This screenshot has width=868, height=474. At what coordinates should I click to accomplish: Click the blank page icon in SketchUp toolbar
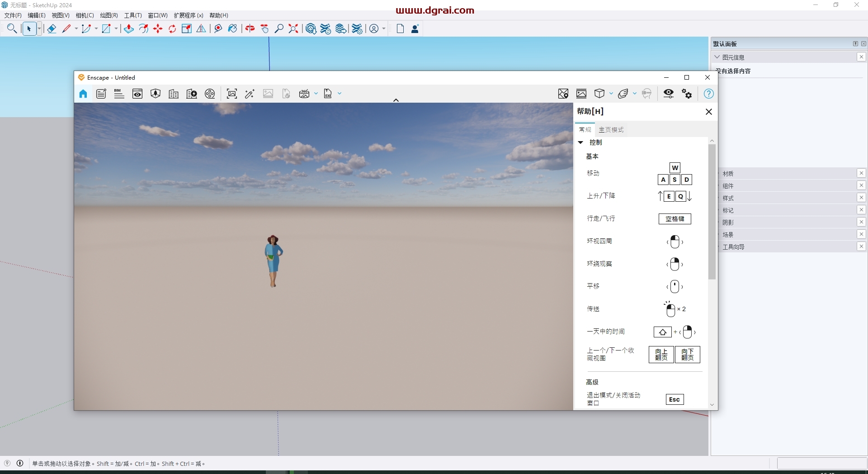(400, 29)
